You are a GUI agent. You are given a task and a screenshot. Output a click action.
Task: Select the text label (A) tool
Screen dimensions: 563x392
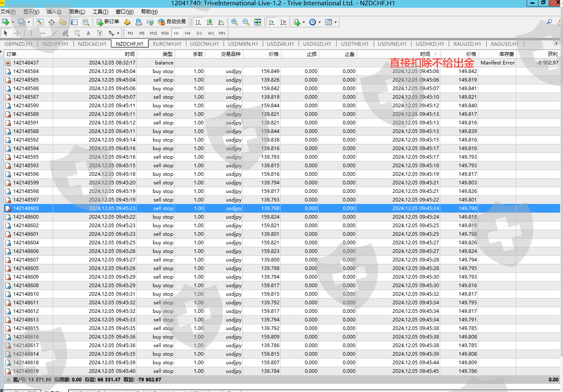click(x=88, y=33)
